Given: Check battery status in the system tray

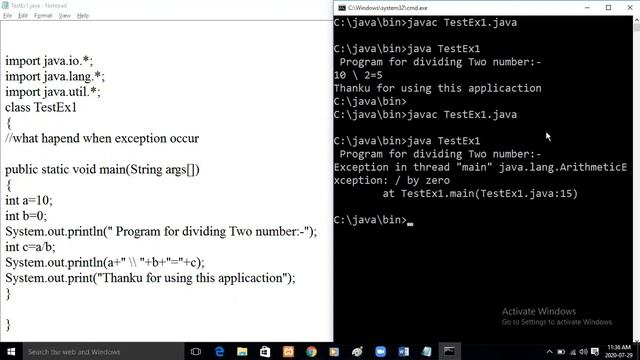Looking at the screenshot, I should pos(561,352).
